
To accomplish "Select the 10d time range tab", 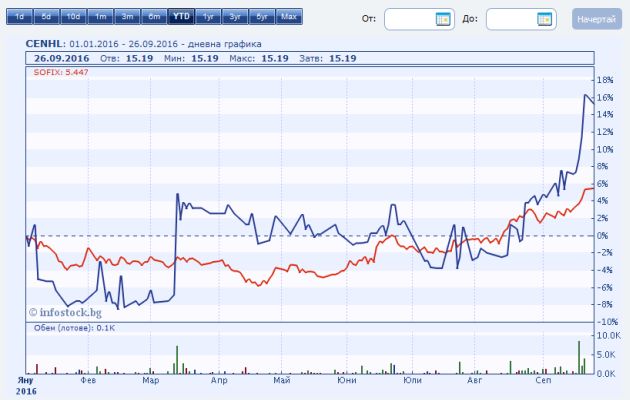I will tap(73, 17).
